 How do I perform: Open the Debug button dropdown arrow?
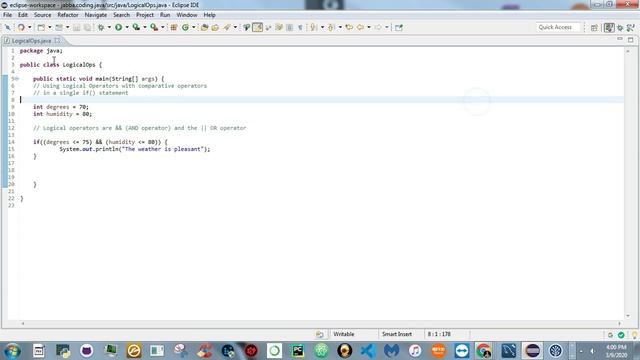109,27
